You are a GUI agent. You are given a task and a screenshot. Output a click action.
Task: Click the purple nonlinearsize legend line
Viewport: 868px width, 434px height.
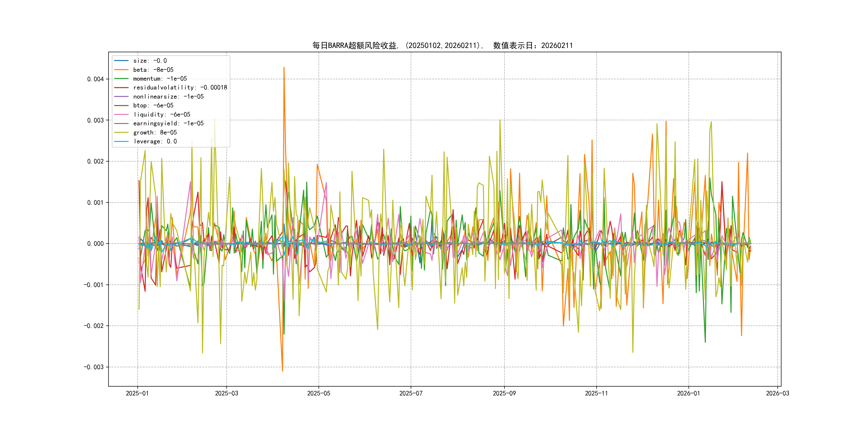click(121, 97)
